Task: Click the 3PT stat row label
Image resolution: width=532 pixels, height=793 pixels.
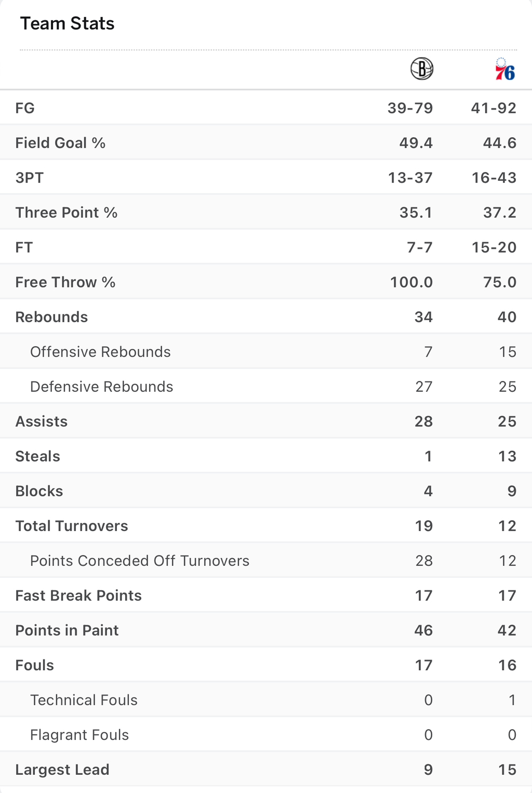Action: pos(30,178)
